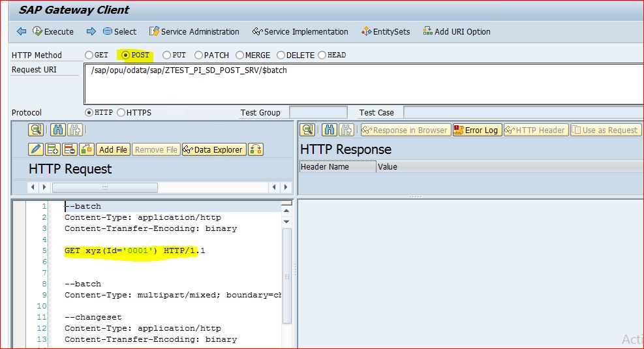The width and height of the screenshot is (644, 349).
Task: Execute the HTTP request
Action: [x=53, y=31]
